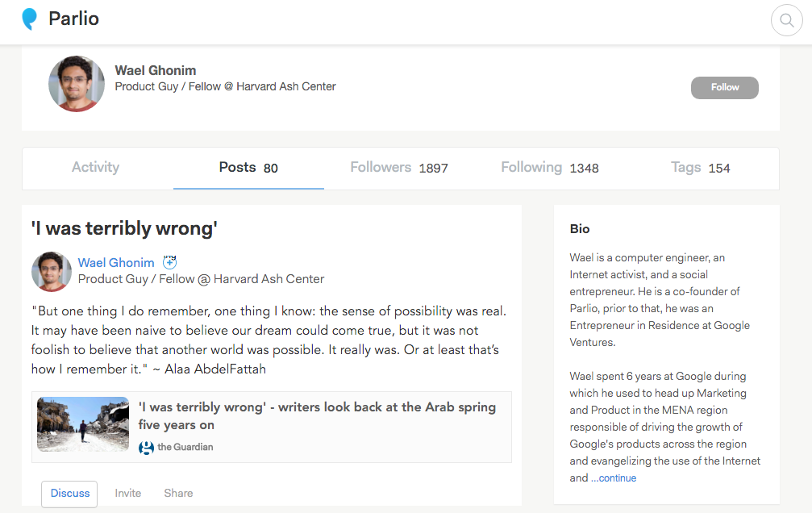The height and width of the screenshot is (513, 812).
Task: Open the Tags tab
Action: pyautogui.click(x=700, y=168)
